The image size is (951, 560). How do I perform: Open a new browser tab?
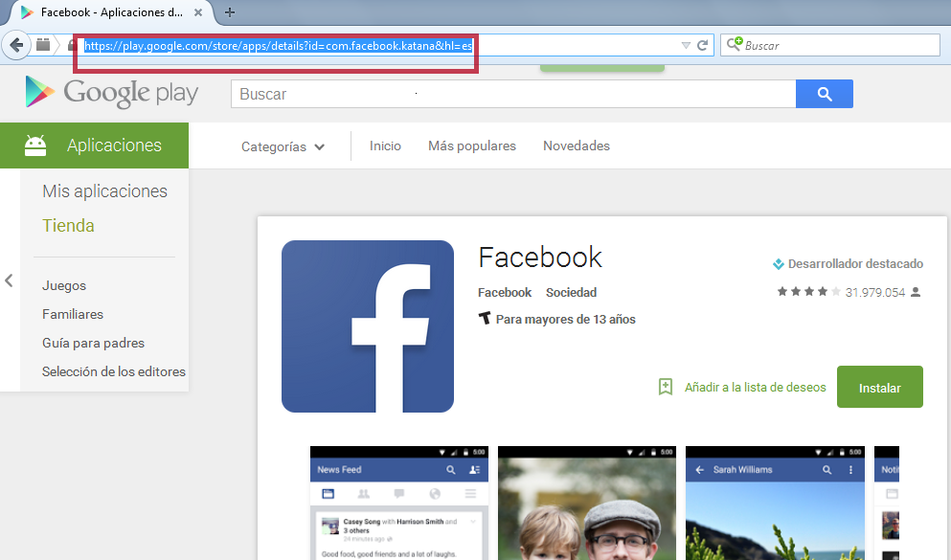[229, 12]
